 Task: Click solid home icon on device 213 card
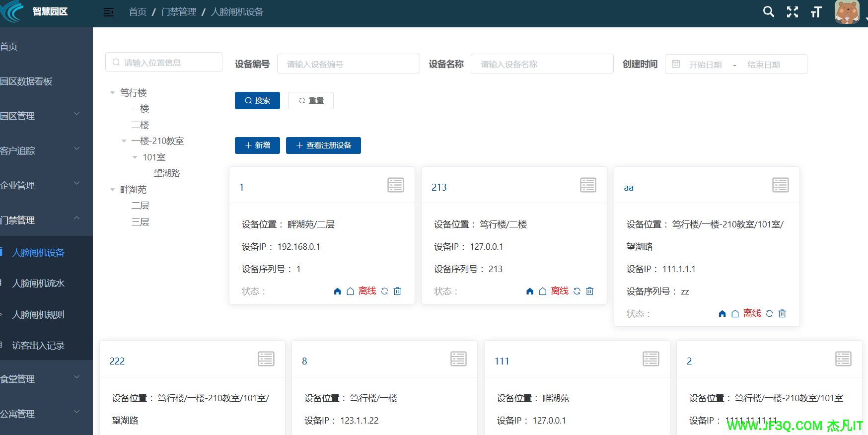click(x=530, y=291)
